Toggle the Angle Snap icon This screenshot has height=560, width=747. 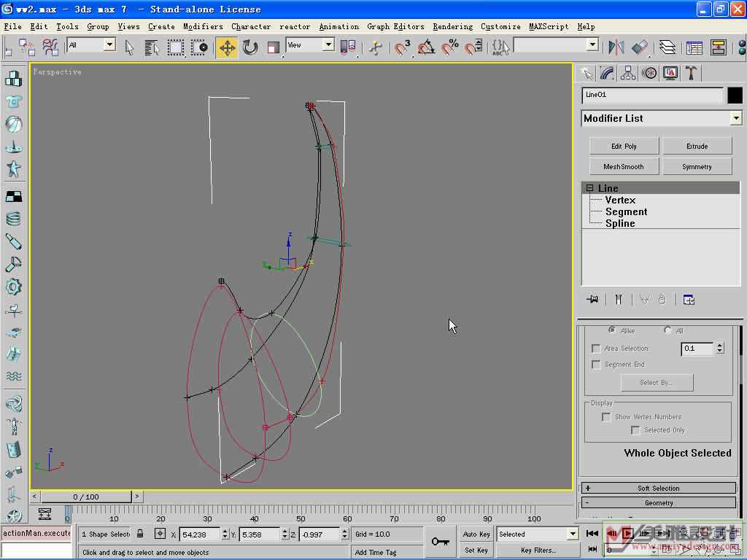[427, 47]
